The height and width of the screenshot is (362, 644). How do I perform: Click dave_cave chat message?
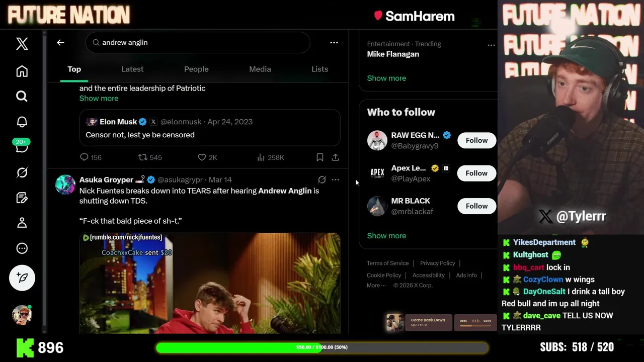click(x=557, y=321)
